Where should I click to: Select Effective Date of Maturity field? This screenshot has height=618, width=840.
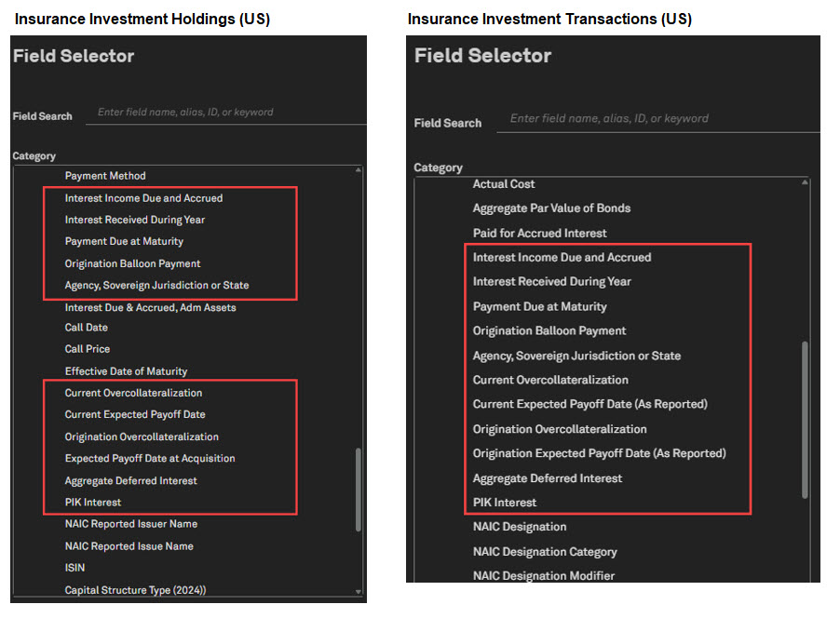point(126,371)
